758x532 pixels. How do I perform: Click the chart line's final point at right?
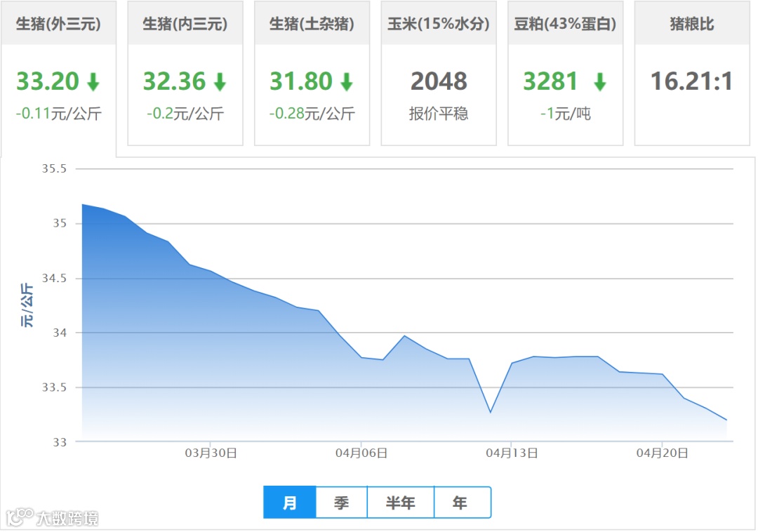point(726,420)
